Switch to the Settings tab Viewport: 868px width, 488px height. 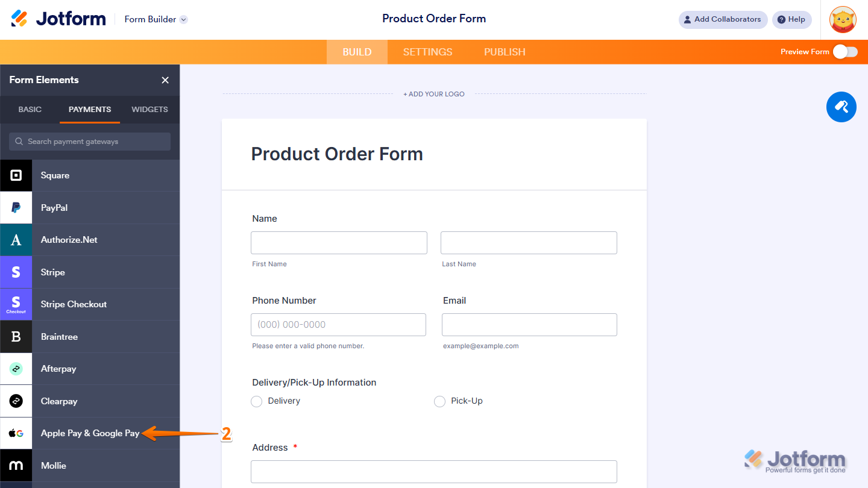pyautogui.click(x=427, y=52)
